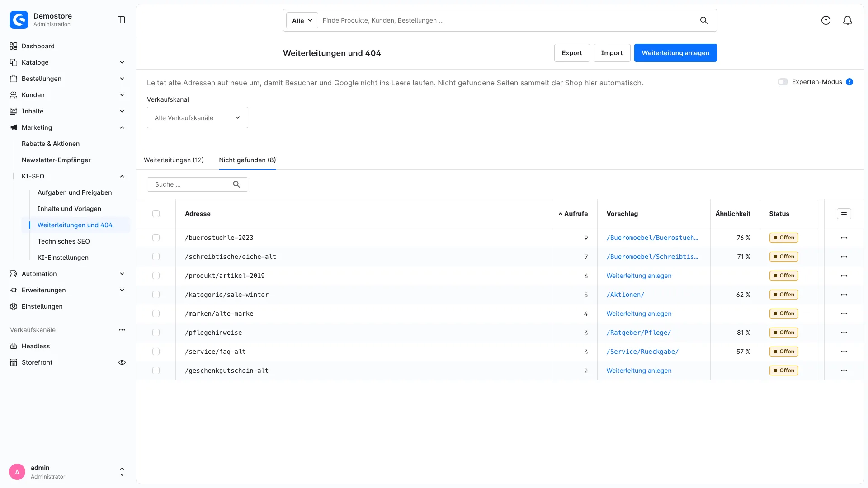
Task: Follow the /Ratgeber/Pflege/ suggestion link
Action: (x=638, y=333)
